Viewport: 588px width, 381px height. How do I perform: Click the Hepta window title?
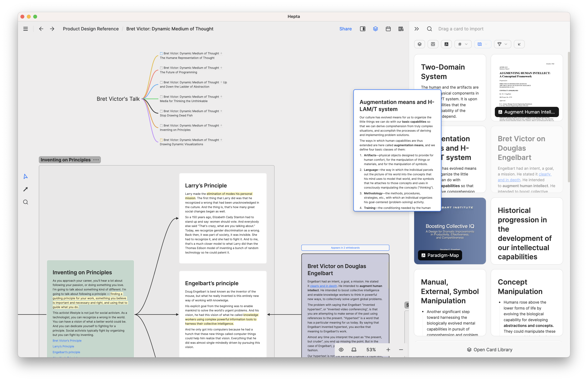[294, 17]
